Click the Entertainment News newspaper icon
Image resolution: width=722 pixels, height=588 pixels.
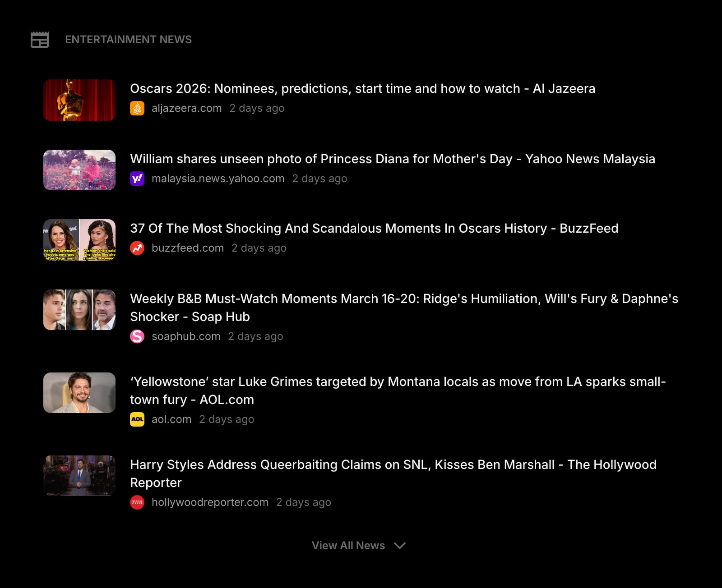tap(40, 40)
